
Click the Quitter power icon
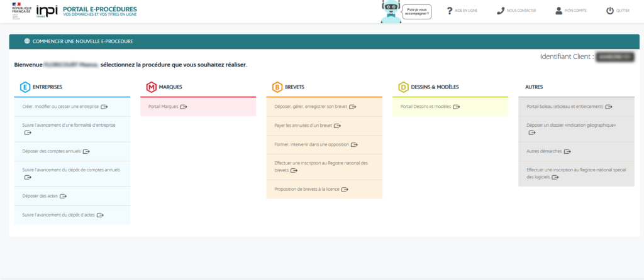tap(609, 11)
